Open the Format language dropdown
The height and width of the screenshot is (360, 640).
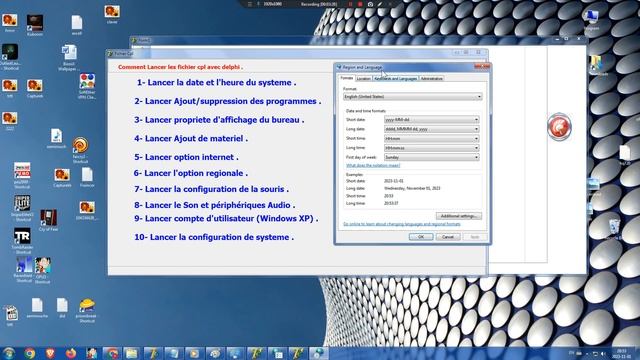tap(413, 97)
